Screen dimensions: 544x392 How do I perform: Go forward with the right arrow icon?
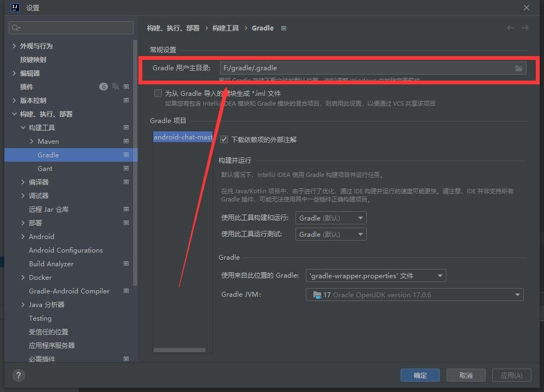click(525, 28)
